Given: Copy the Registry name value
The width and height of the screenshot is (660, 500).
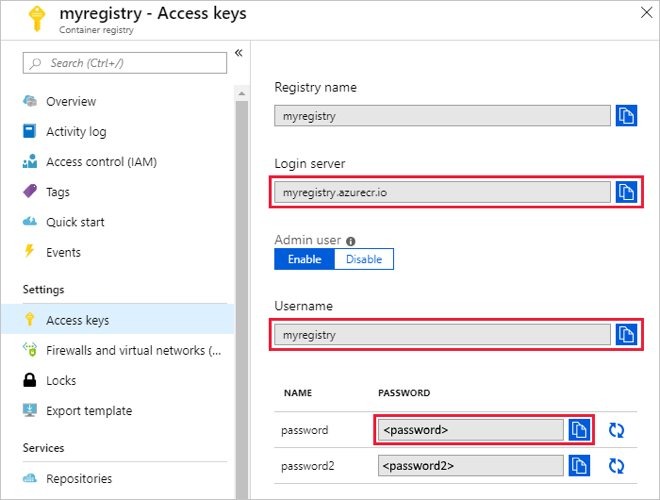Looking at the screenshot, I should click(626, 116).
